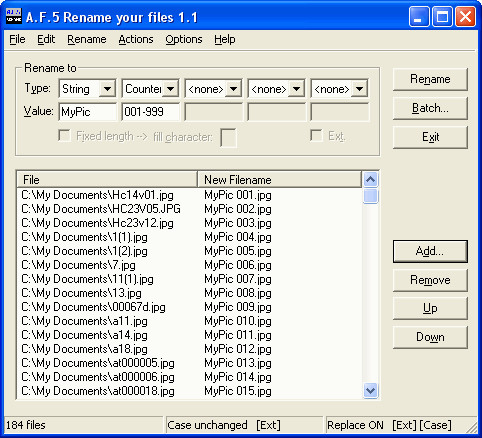Viewport: 482px width, 438px height.
Task: Open the Edit menu
Action: pyautogui.click(x=46, y=39)
